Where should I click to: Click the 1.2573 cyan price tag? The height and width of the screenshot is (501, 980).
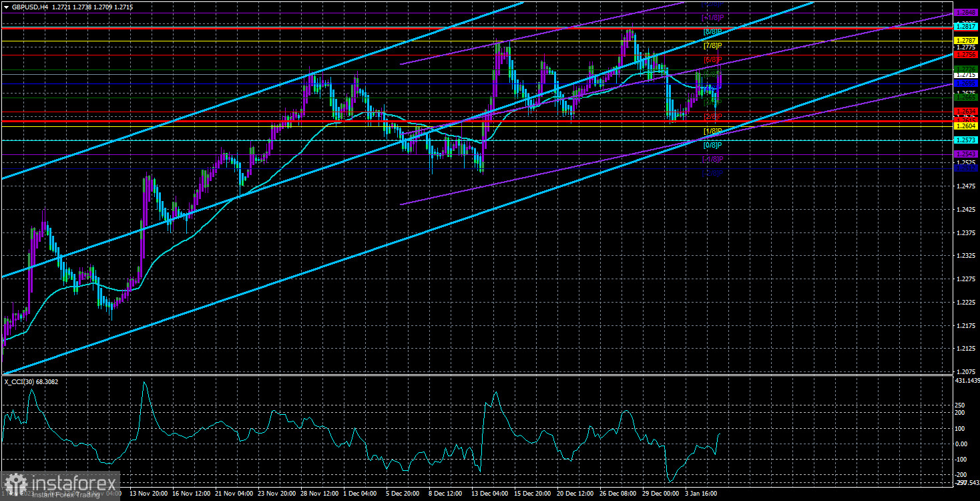(966, 140)
